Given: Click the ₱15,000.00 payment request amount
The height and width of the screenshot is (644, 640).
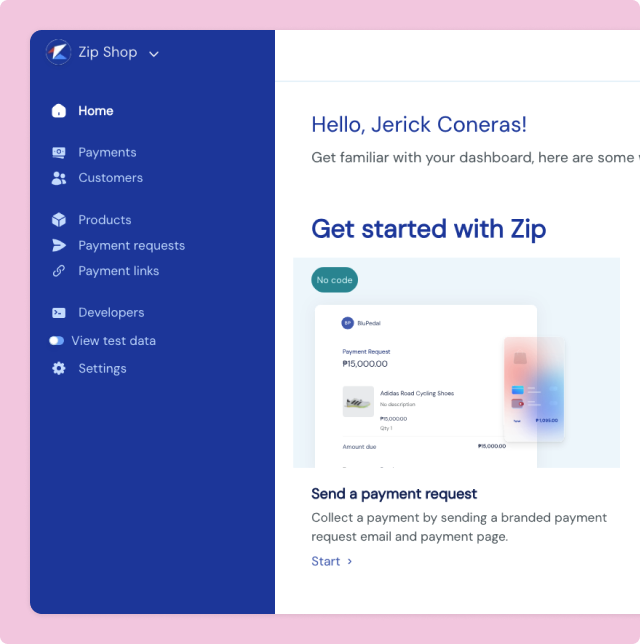Looking at the screenshot, I should click(365, 364).
